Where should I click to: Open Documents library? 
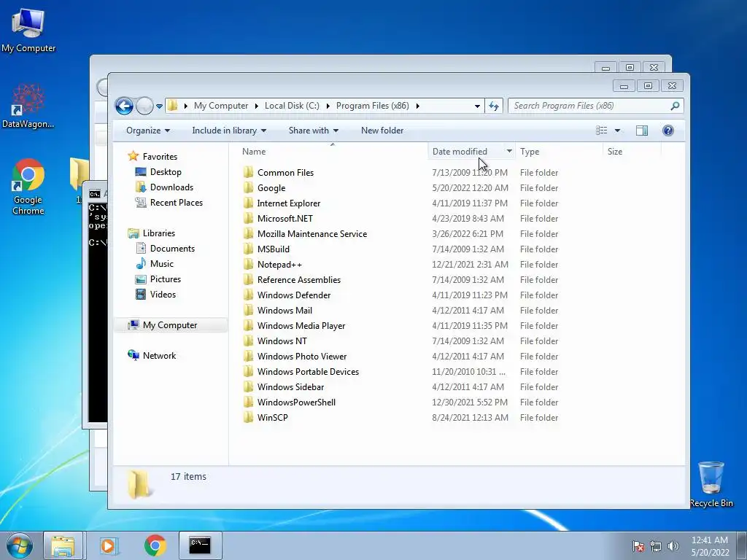coord(172,249)
